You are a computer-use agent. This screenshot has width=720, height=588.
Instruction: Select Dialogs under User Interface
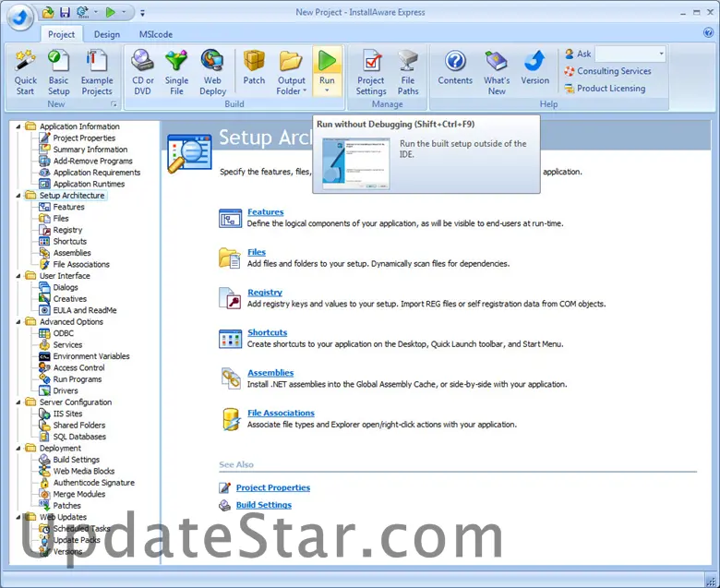pos(66,287)
